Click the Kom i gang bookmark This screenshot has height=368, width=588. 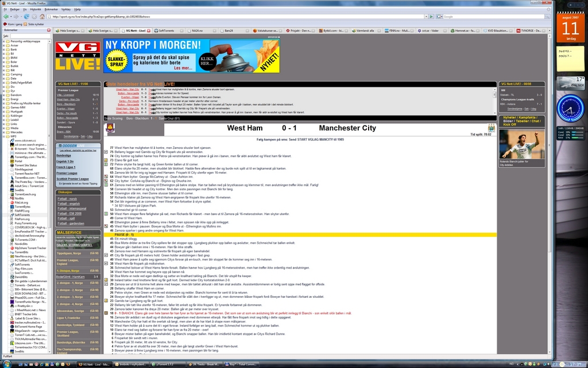point(13,24)
